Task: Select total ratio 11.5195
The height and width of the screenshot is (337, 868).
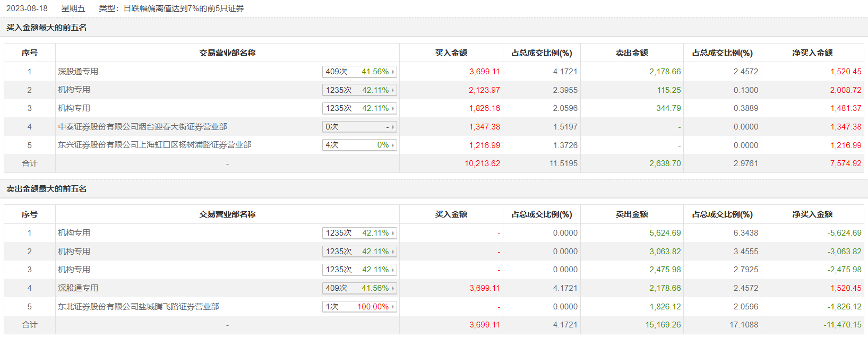Action: (563, 163)
